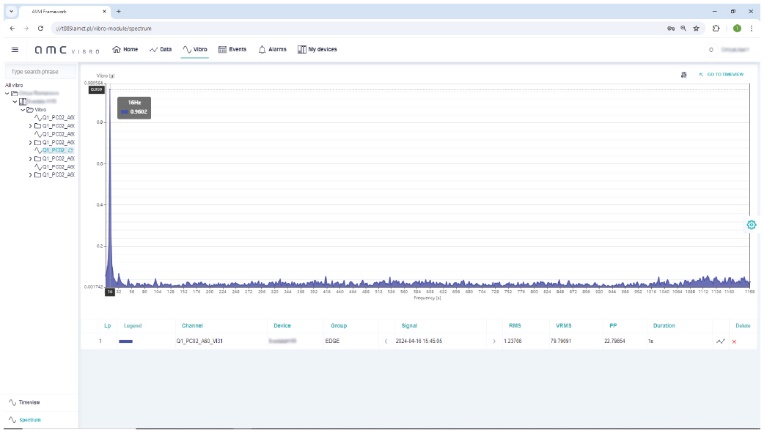
Task: Go to the previous signal with the left arrow
Action: tap(386, 342)
